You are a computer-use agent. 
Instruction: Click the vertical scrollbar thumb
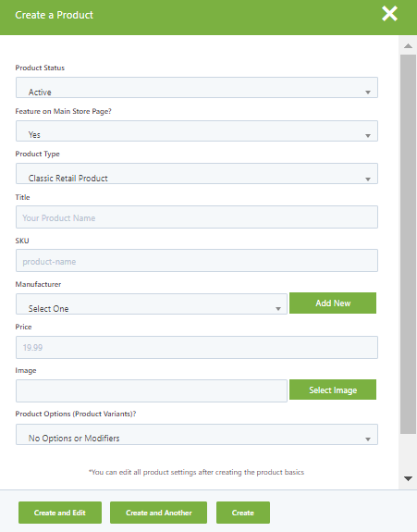tap(408, 244)
